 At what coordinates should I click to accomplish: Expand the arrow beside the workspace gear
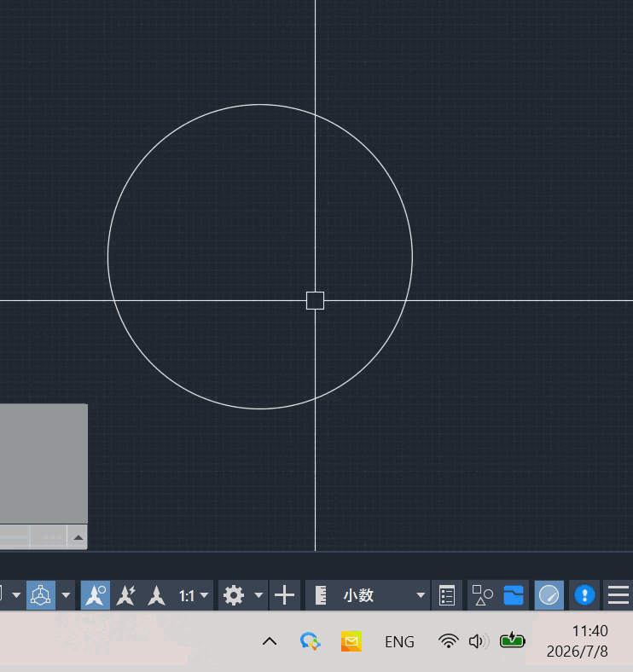(258, 595)
